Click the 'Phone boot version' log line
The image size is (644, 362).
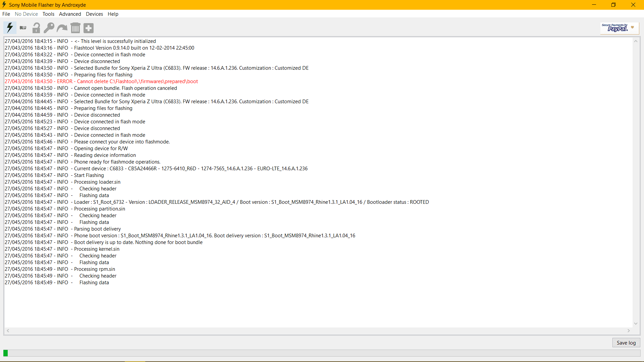pos(180,236)
